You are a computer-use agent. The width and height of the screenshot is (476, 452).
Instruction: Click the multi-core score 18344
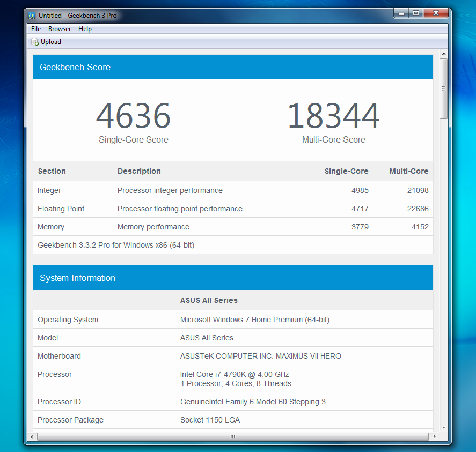tap(333, 116)
